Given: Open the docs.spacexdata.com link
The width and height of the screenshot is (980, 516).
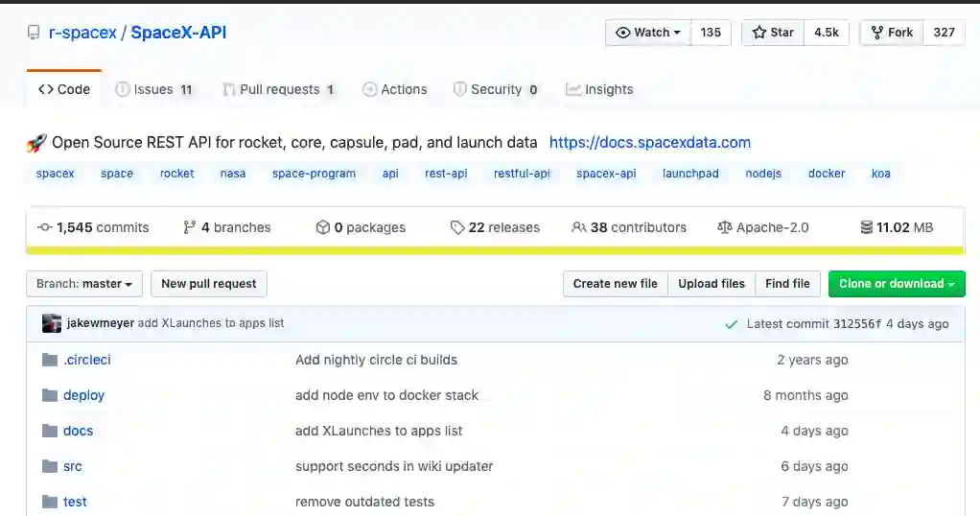Looking at the screenshot, I should [649, 142].
